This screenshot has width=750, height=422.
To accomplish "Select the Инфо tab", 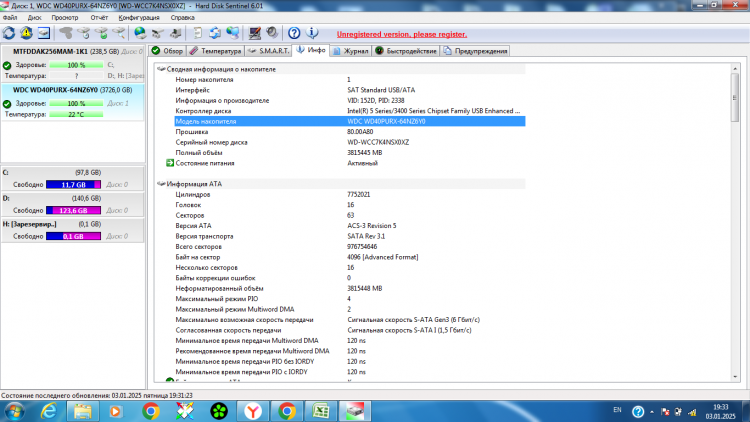I will click(311, 50).
